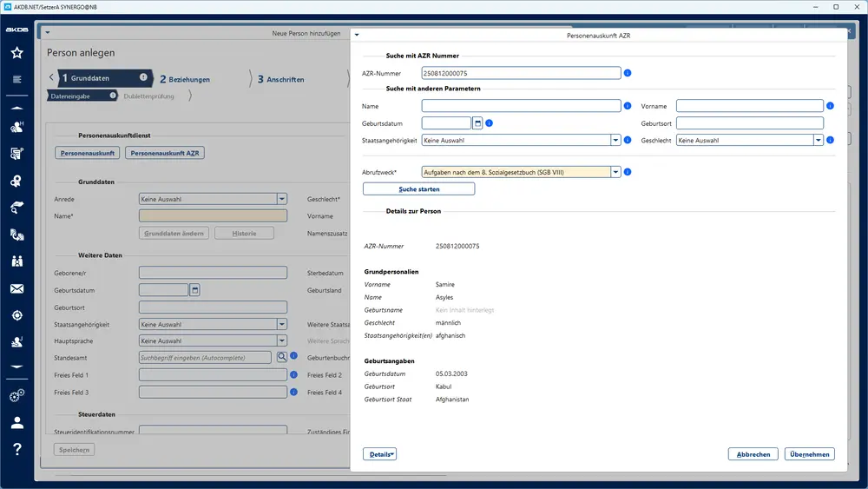Viewport: 868px width, 489px height.
Task: Click the Suche starten button
Action: 418,188
